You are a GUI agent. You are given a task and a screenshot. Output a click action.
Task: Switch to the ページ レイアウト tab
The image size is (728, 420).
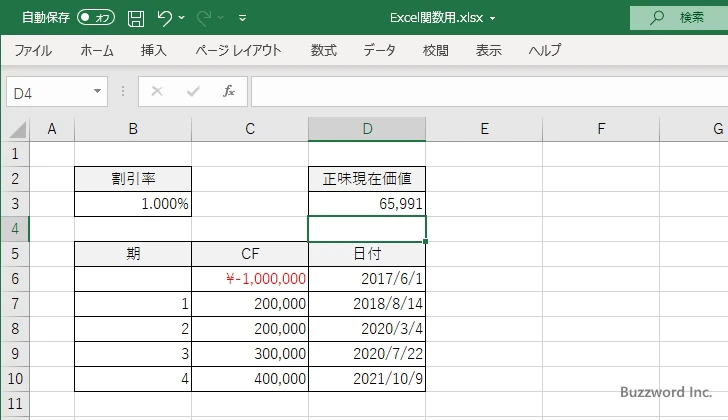click(x=238, y=50)
